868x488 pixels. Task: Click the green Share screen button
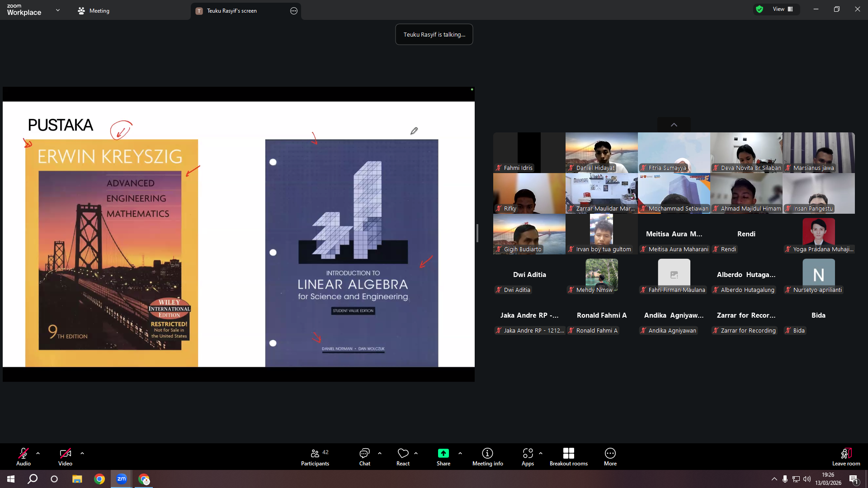(x=443, y=457)
